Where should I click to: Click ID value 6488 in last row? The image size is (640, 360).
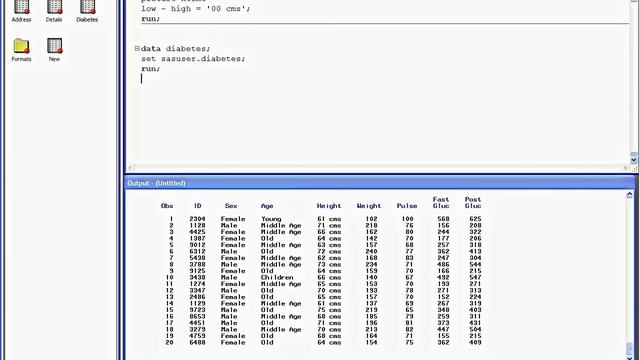197,342
